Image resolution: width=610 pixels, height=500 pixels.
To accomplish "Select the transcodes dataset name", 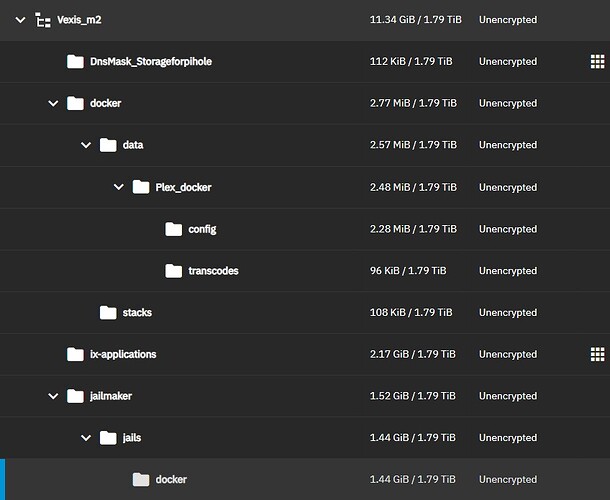I will click(214, 271).
